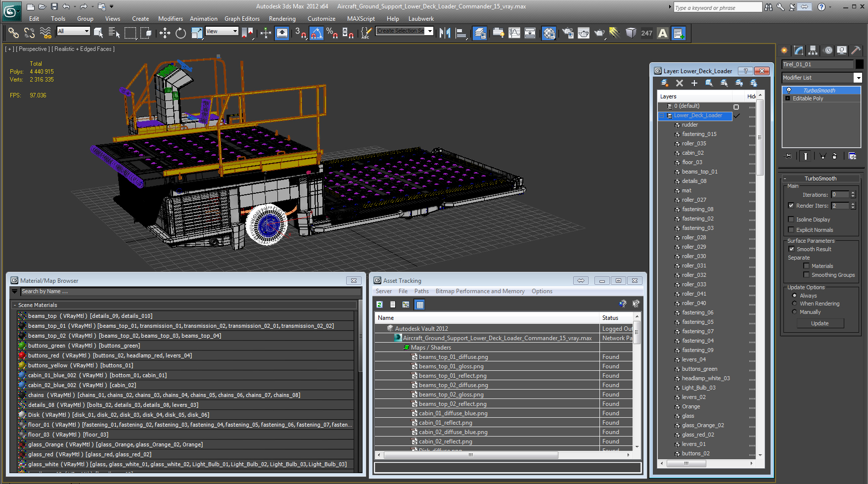Click the Search by Name field
The image size is (868, 484).
click(190, 292)
